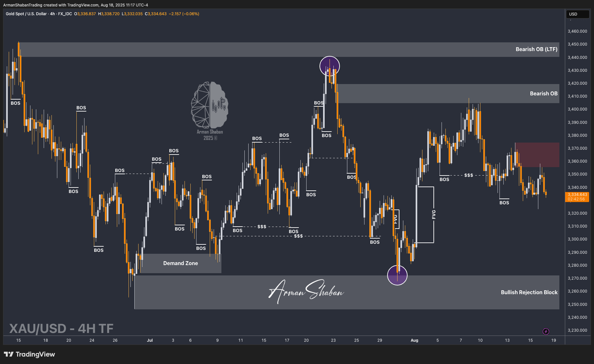Image resolution: width=594 pixels, height=364 pixels.
Task: Click price axis label 3,450.000
Action: pos(577,44)
